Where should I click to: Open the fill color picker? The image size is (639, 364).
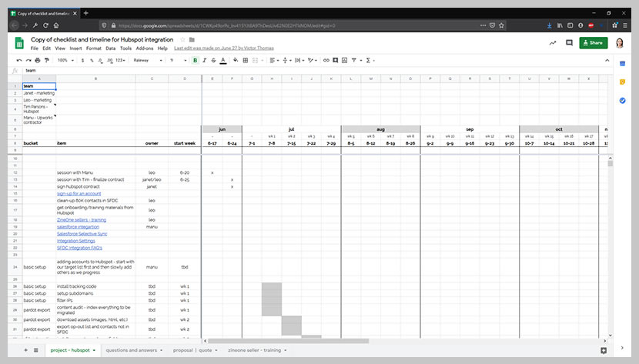pos(236,60)
